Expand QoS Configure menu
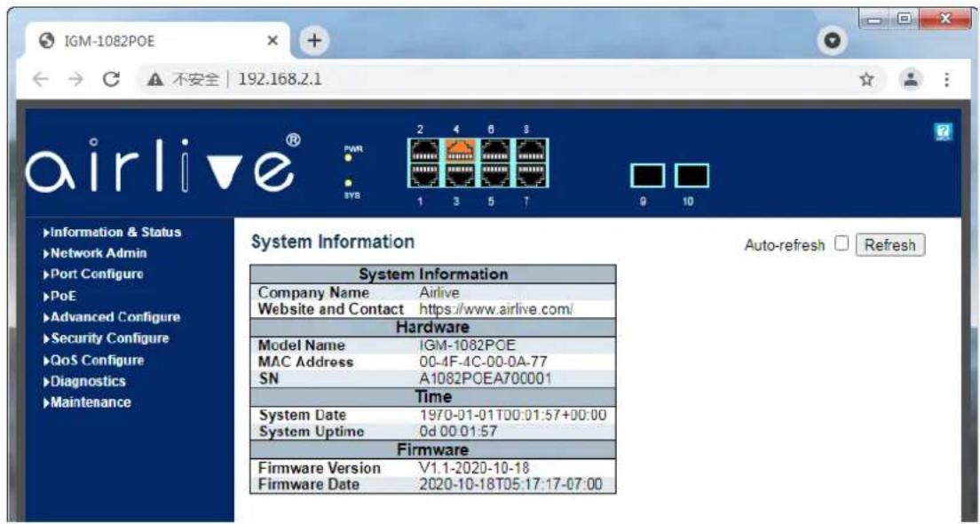 94,361
